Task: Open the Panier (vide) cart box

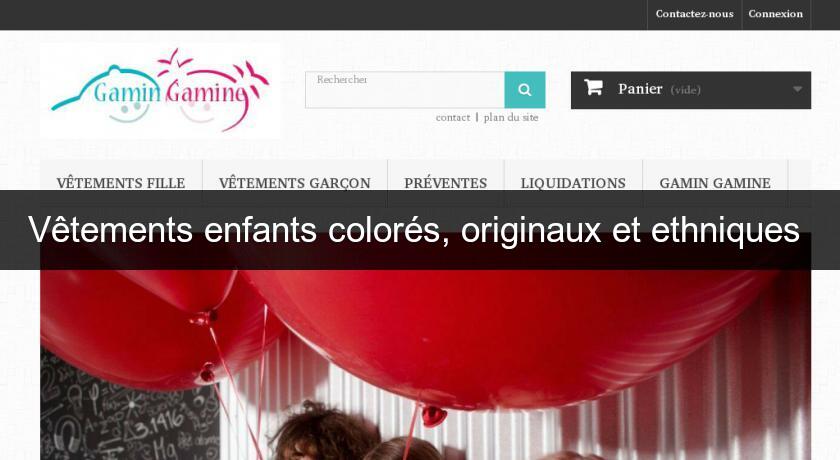Action: pos(691,90)
